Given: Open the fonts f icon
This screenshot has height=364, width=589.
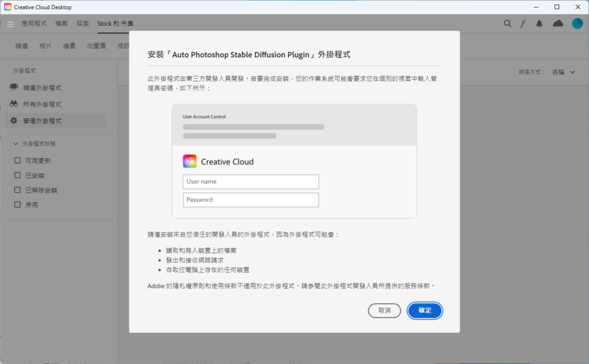Looking at the screenshot, I should point(523,24).
